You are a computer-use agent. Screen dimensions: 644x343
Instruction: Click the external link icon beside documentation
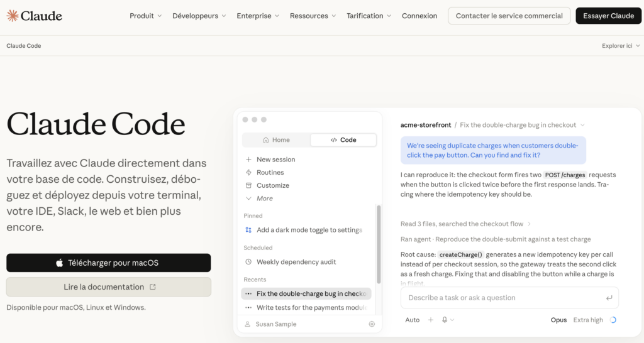coord(153,287)
